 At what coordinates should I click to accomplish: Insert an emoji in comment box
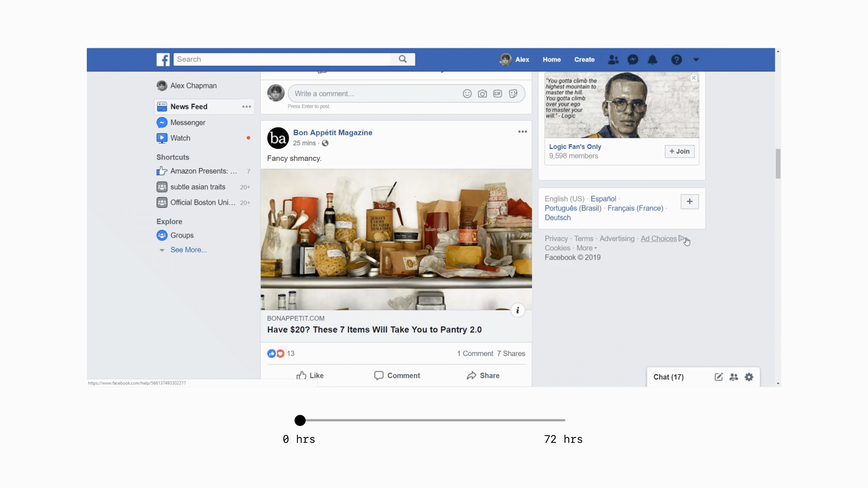pos(467,94)
